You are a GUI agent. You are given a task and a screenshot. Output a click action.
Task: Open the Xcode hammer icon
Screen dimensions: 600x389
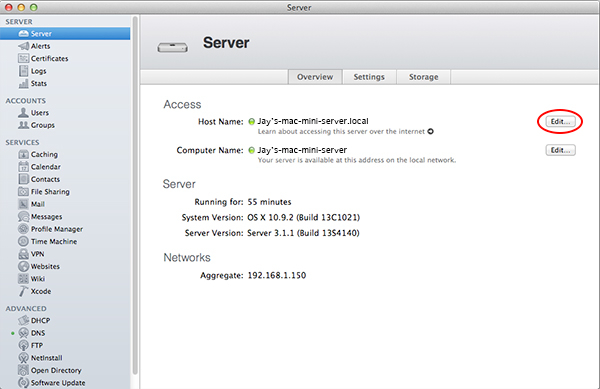[x=23, y=291]
